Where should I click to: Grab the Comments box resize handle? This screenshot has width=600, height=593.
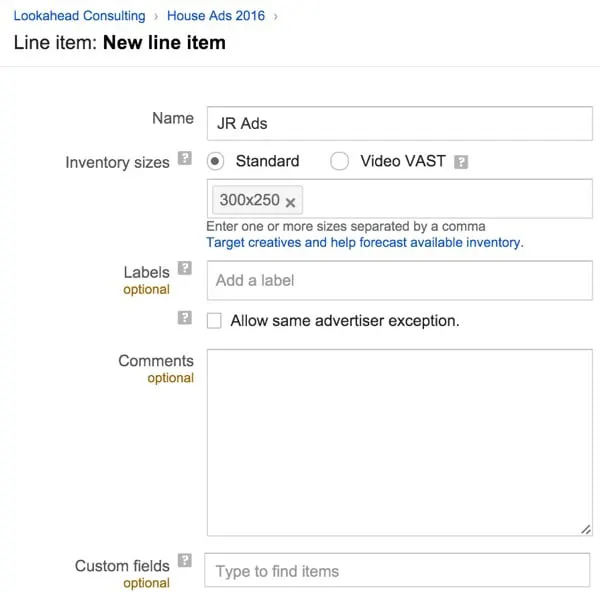(x=586, y=530)
